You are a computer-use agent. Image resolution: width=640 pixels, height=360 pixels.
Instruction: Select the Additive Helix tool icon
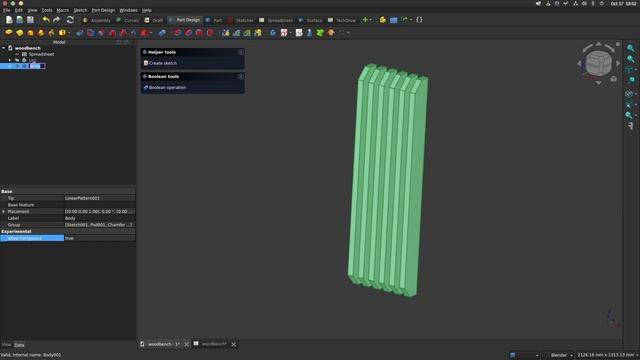click(51, 33)
